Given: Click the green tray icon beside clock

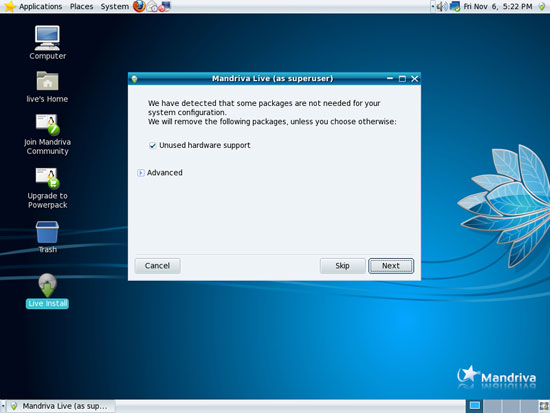Looking at the screenshot, I should (x=542, y=6).
